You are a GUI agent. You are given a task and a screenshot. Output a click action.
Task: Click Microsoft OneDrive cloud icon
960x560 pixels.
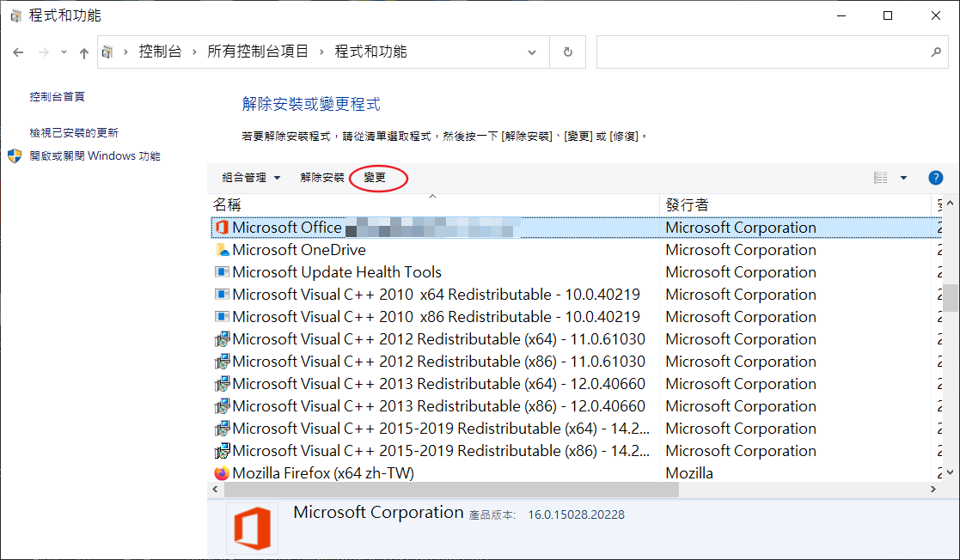[222, 250]
